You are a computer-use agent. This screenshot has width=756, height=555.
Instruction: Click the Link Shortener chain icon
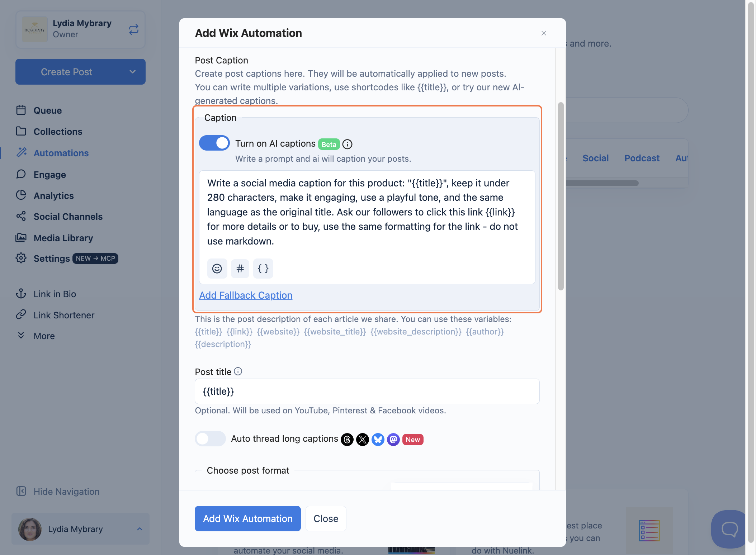[x=21, y=314]
